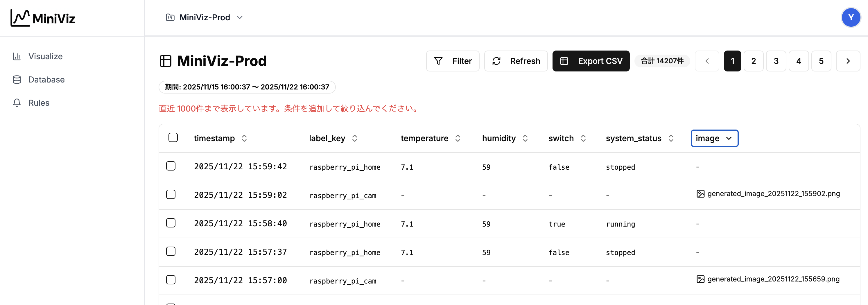Select checkbox for 15:58:40 row
This screenshot has height=305, width=868.
coord(171,223)
